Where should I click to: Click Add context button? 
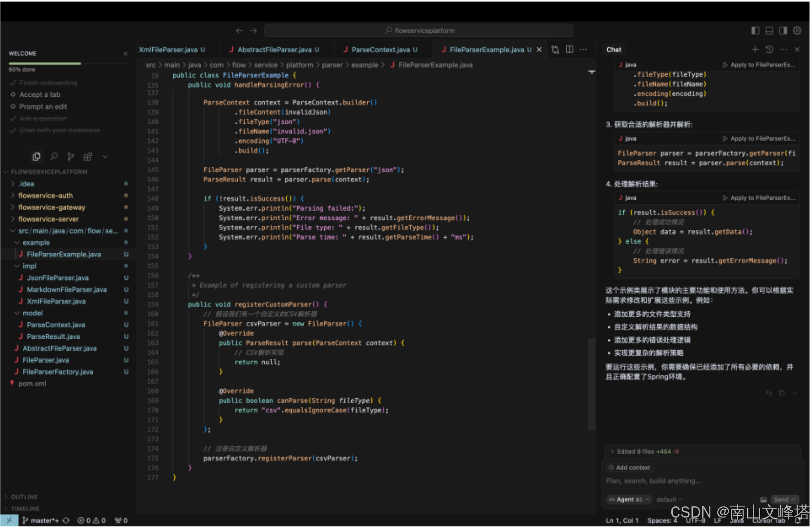pyautogui.click(x=629, y=467)
